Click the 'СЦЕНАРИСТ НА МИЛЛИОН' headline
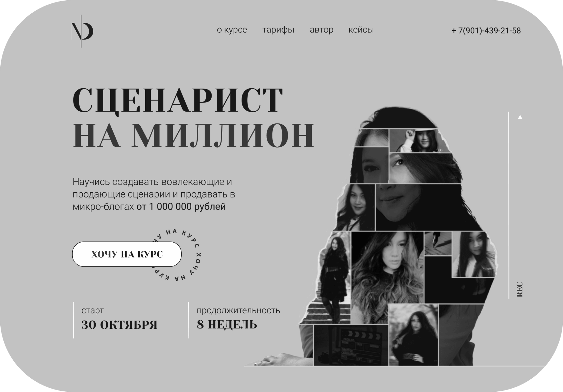The image size is (563, 392). tap(193, 117)
